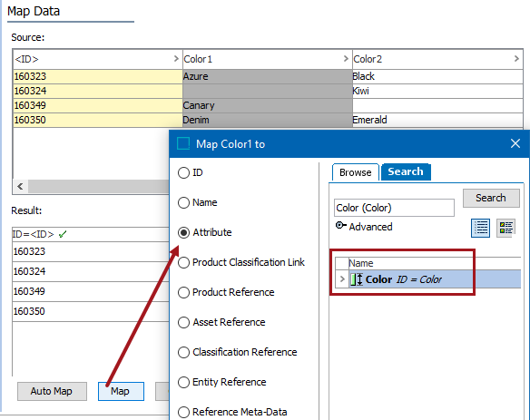Click the Auto Map button
Screen dimensions: 530x420
point(52,391)
